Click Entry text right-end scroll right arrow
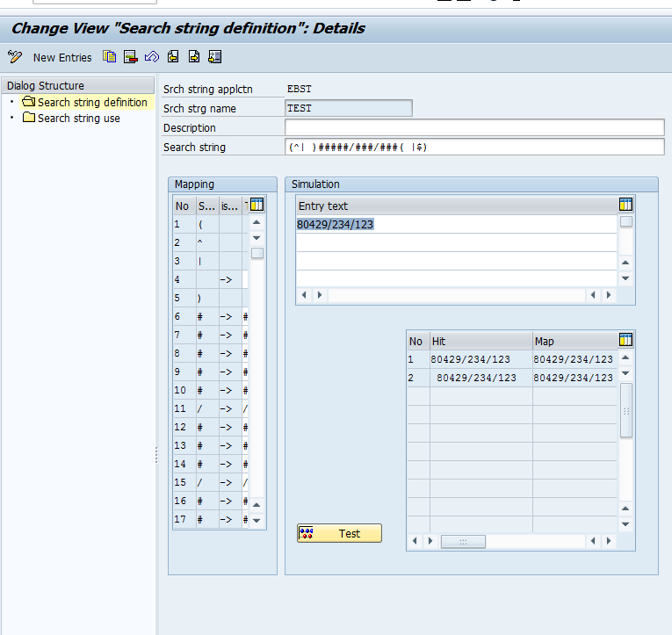672x635 pixels. click(x=609, y=295)
